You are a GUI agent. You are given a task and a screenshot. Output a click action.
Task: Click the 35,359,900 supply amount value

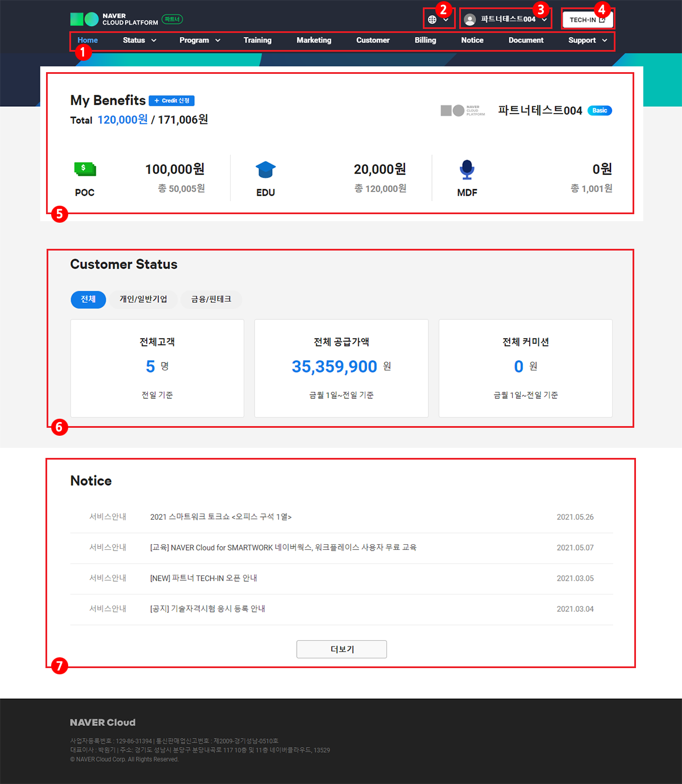tap(334, 366)
